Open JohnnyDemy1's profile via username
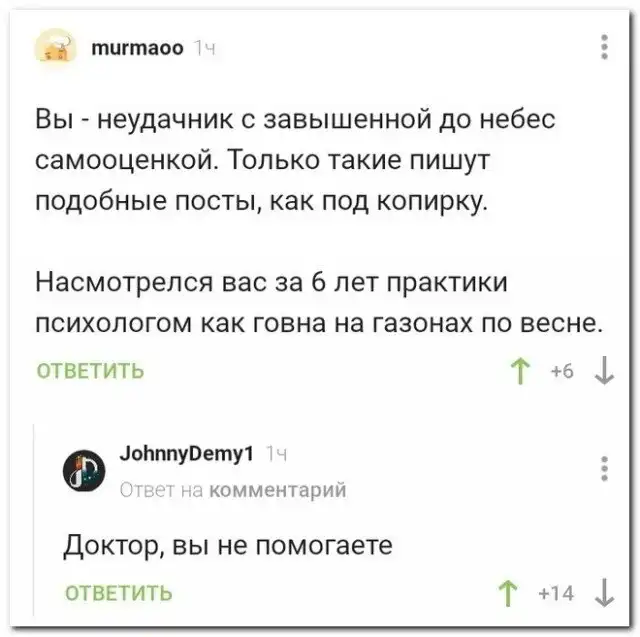The width and height of the screenshot is (640, 637). (188, 455)
